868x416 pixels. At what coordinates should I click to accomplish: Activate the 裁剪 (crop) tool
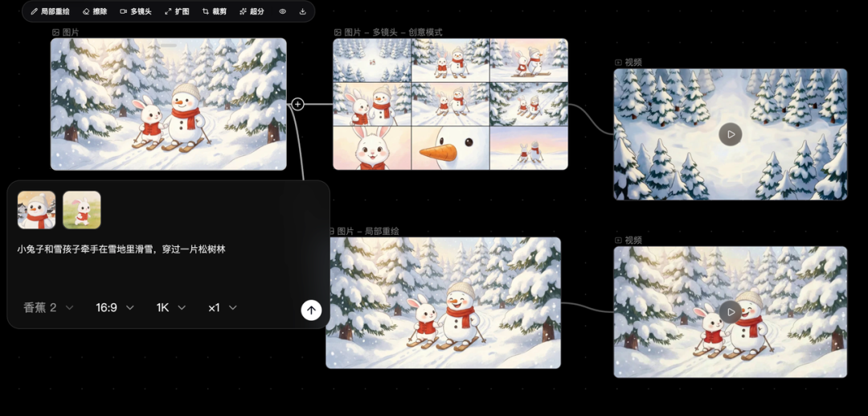click(x=215, y=11)
